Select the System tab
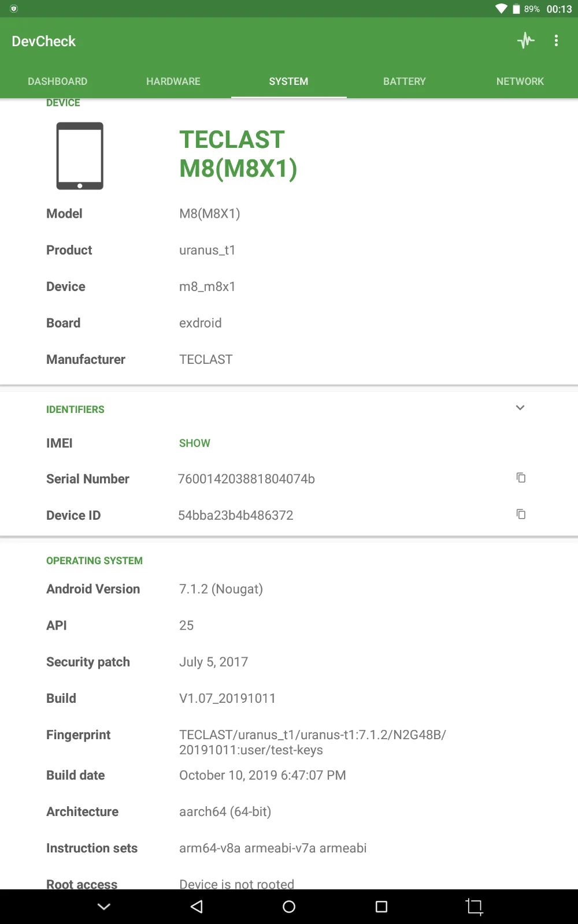The height and width of the screenshot is (924, 578). 289,81
